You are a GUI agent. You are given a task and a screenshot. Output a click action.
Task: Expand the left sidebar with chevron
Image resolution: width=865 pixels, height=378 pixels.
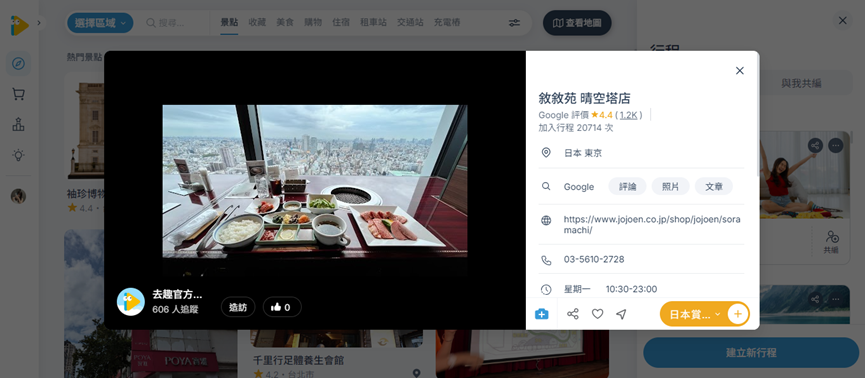pos(39,23)
